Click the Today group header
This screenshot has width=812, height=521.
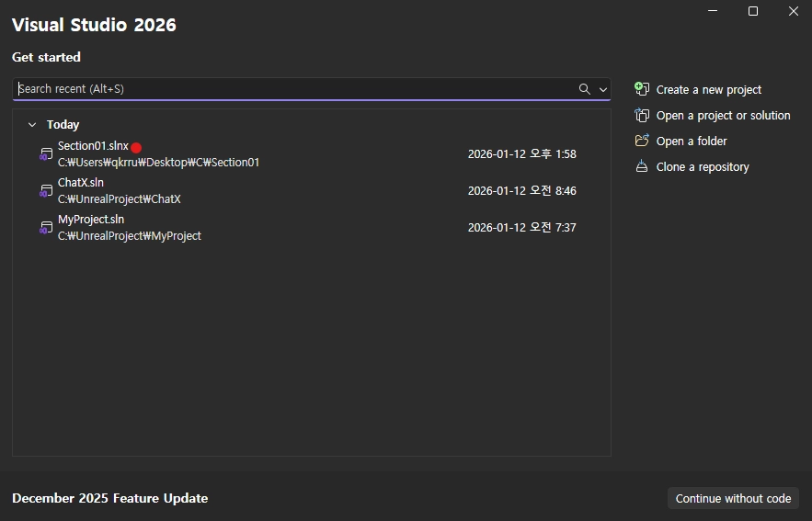pos(63,125)
